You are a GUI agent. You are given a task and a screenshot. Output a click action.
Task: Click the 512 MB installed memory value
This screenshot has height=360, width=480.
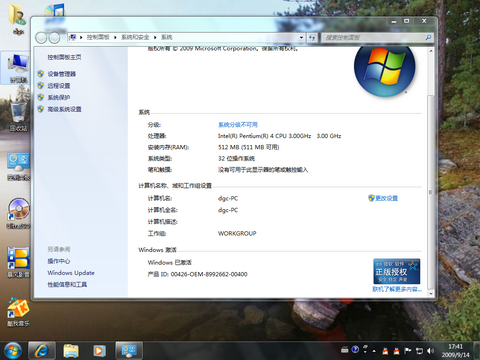[249, 147]
